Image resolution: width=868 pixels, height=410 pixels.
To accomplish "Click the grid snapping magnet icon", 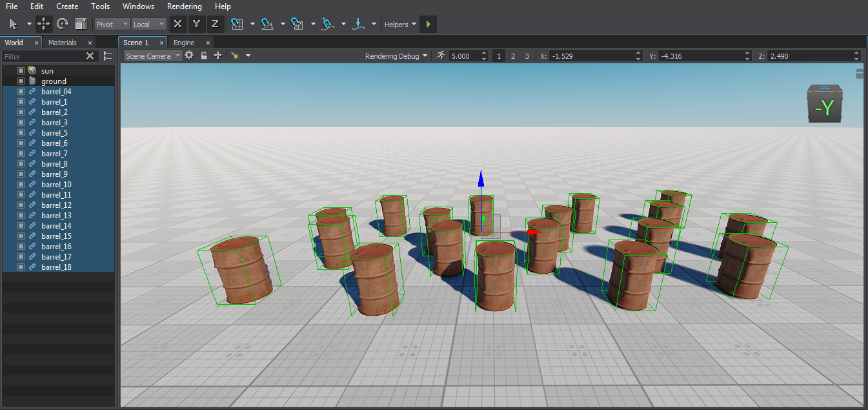I will [237, 24].
